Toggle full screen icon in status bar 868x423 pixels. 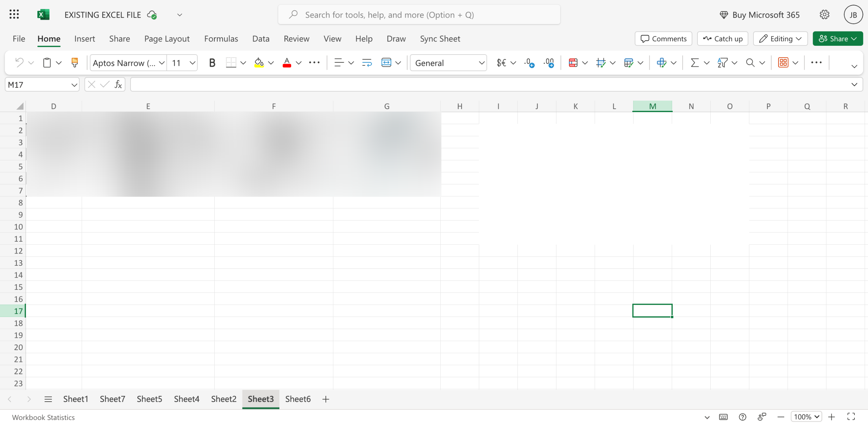click(851, 417)
